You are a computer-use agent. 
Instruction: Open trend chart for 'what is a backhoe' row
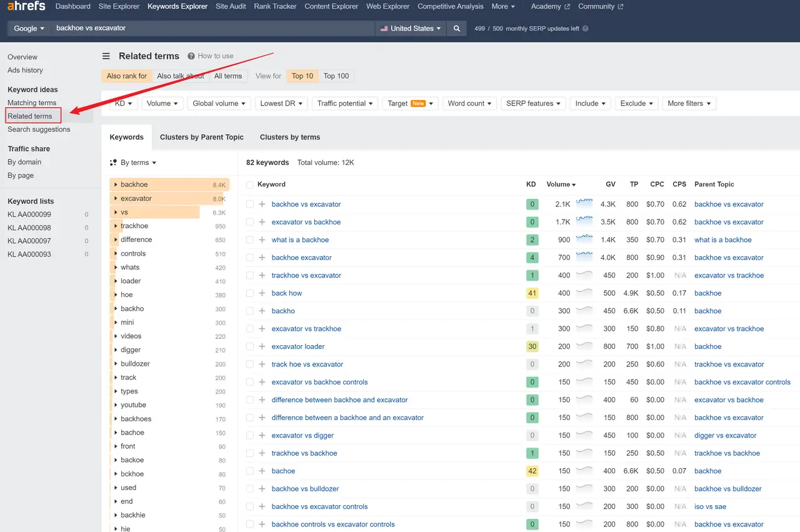point(584,239)
